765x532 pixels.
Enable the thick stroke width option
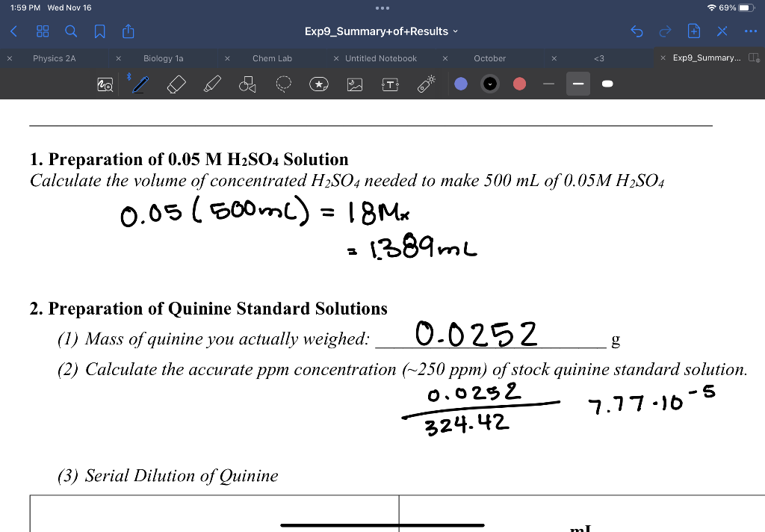point(607,84)
